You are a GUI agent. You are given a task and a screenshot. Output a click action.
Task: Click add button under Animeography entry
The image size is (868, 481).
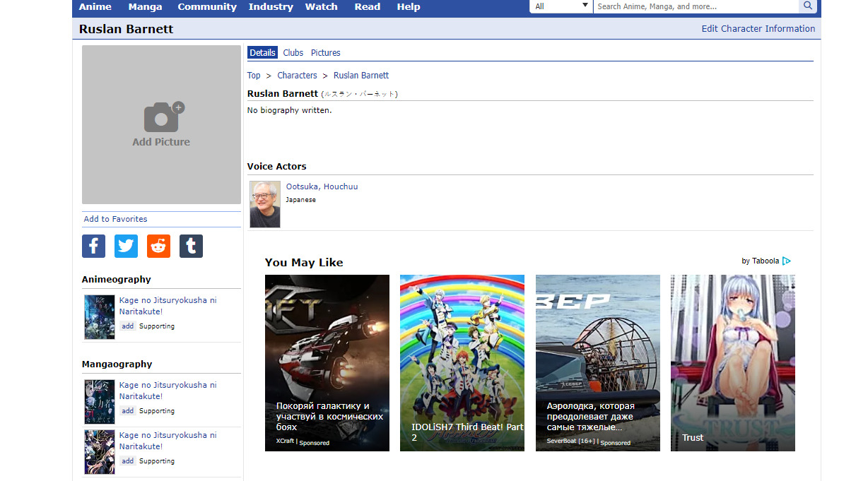click(x=127, y=326)
